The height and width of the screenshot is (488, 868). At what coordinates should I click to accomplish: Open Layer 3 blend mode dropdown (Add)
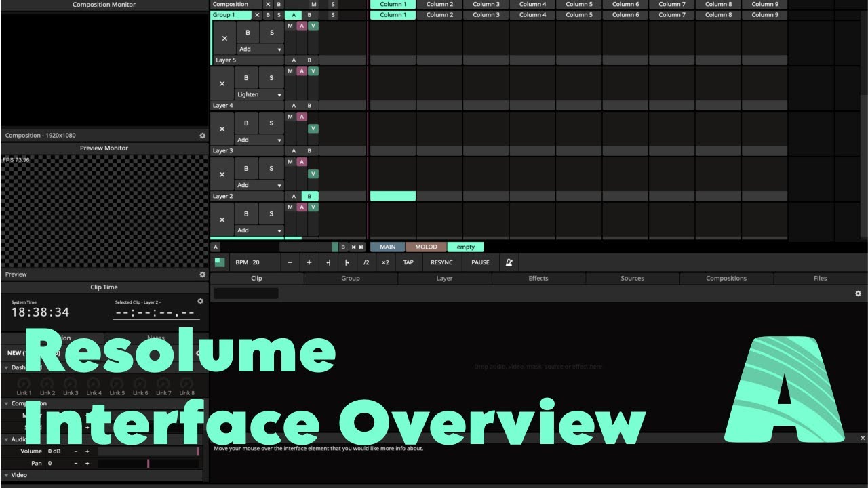coord(259,140)
